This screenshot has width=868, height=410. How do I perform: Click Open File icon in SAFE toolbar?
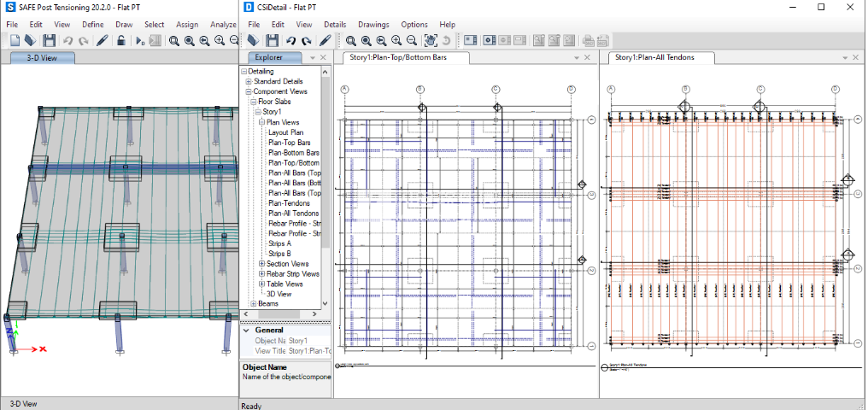click(x=31, y=40)
